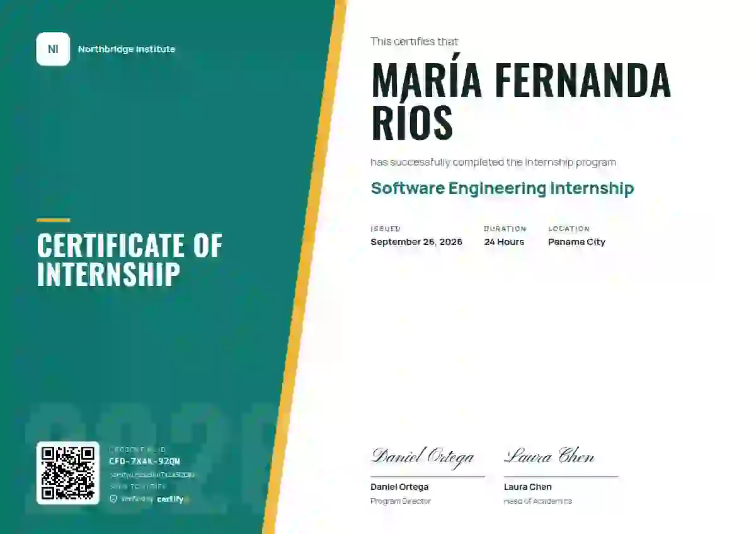Viewport: 756px width, 534px height.
Task: Click the credential ID CFD-7XAK-92QN
Action: click(144, 462)
